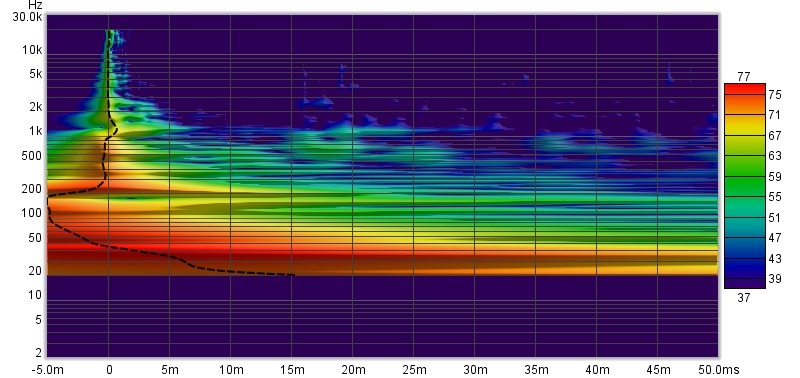This screenshot has width=800, height=378.
Task: Click the "2k" frequency axis label
Action: (x=36, y=107)
